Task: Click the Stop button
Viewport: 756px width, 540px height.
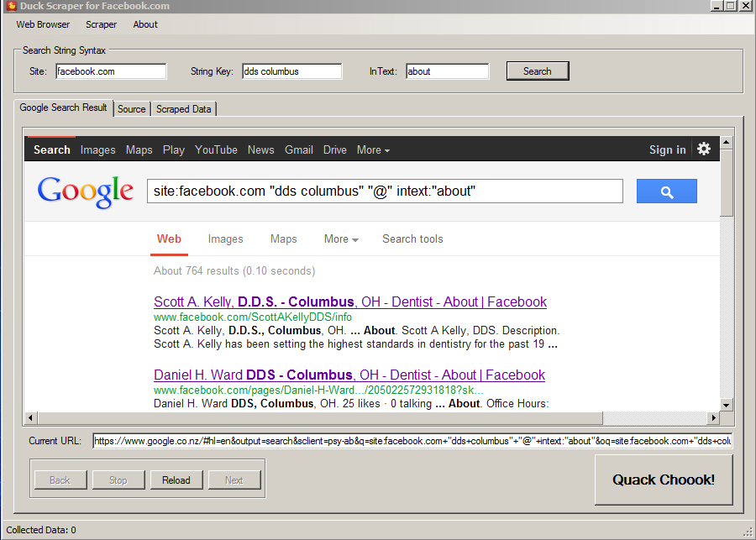Action: [118, 480]
